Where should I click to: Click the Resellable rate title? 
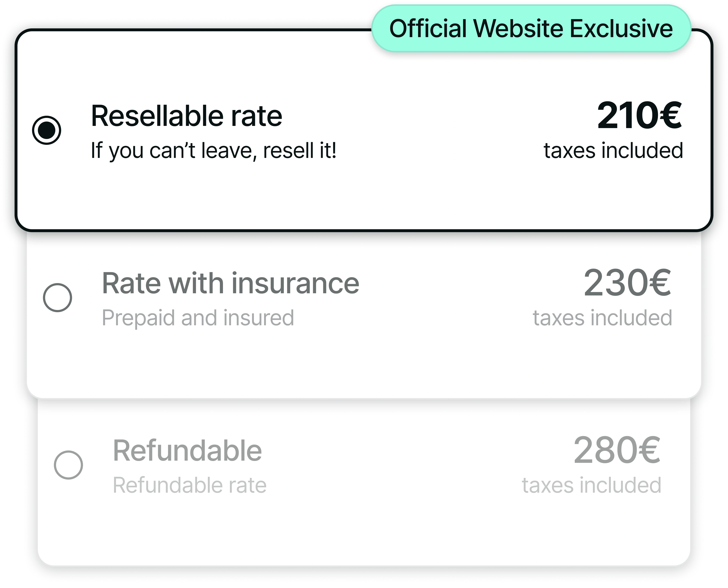187,116
